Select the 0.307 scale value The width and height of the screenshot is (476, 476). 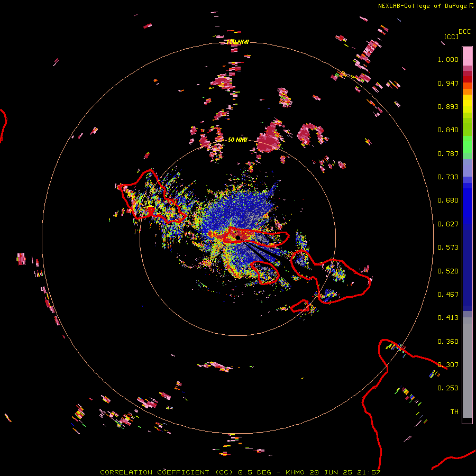click(448, 365)
